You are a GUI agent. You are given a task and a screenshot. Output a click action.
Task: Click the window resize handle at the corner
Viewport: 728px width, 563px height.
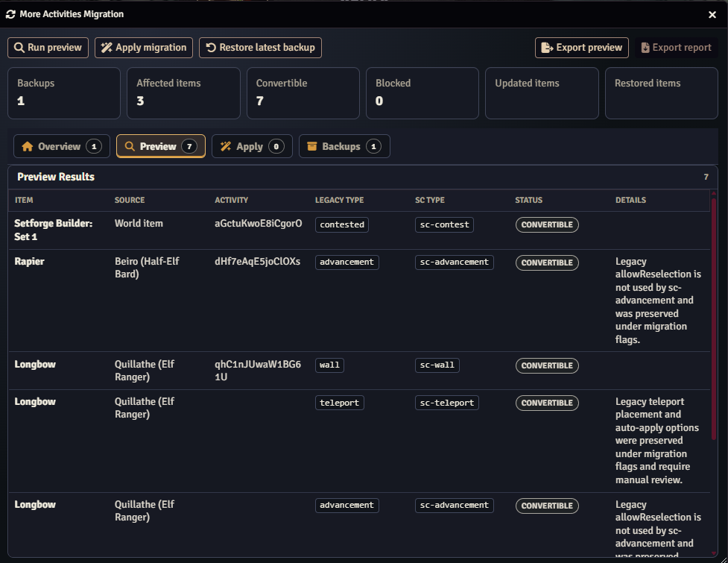point(724,559)
